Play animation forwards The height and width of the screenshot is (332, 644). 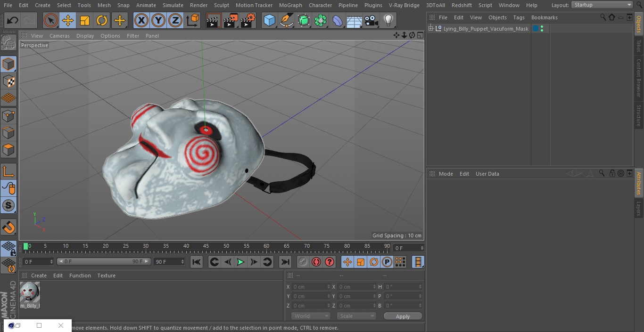[x=240, y=262]
